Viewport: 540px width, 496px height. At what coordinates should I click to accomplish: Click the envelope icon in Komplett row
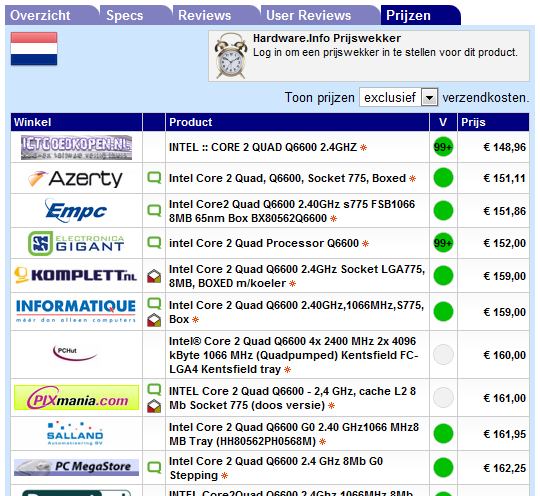pyautogui.click(x=154, y=276)
